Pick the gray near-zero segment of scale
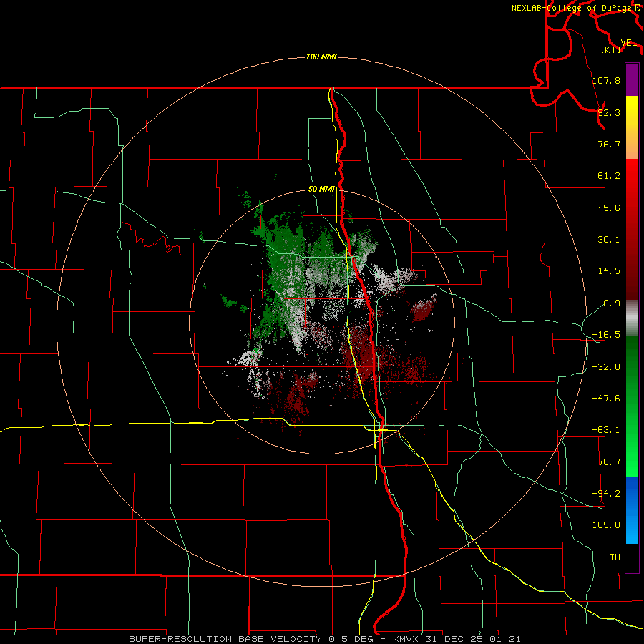 pyautogui.click(x=632, y=318)
